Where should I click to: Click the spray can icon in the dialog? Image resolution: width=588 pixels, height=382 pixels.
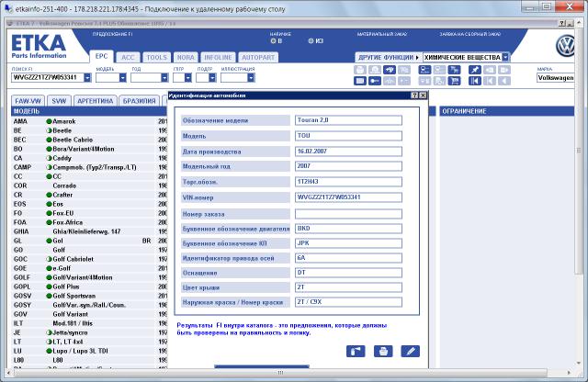[356, 352]
